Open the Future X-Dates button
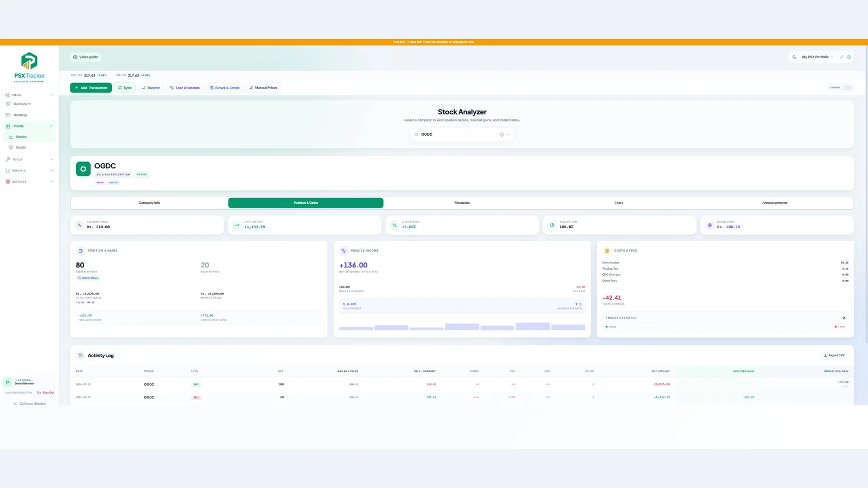The image size is (868, 488). [x=225, y=88]
